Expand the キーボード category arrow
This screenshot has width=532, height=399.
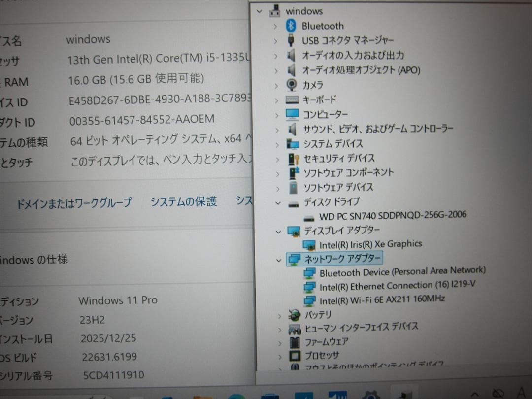(276, 100)
